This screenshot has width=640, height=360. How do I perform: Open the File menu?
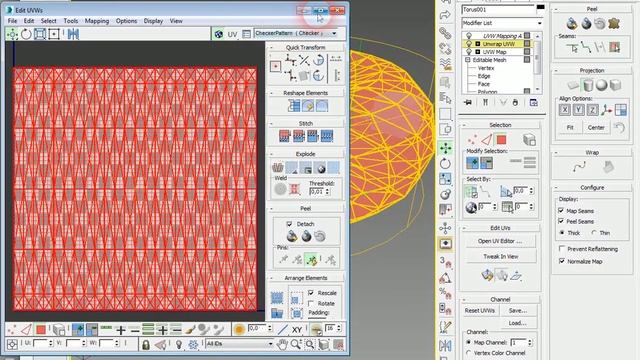pyautogui.click(x=12, y=21)
